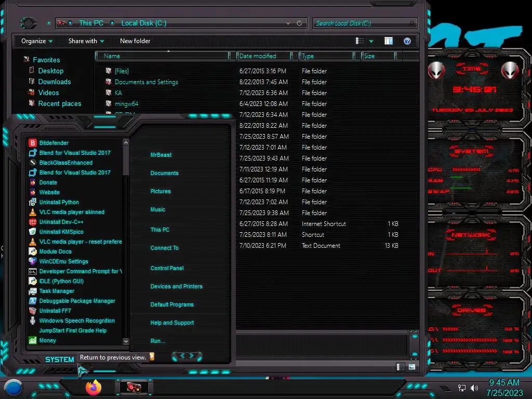The height and width of the screenshot is (399, 532).
Task: Open the Share with dropdown menu
Action: pos(86,41)
